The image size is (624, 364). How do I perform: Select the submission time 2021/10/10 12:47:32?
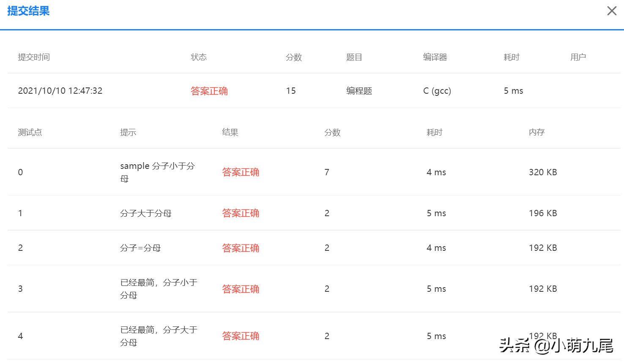(x=60, y=91)
